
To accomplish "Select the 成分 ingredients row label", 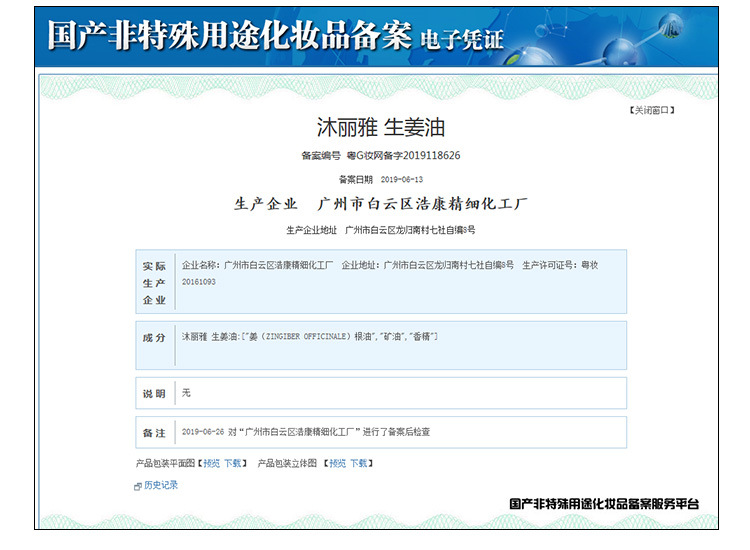I will (154, 338).
